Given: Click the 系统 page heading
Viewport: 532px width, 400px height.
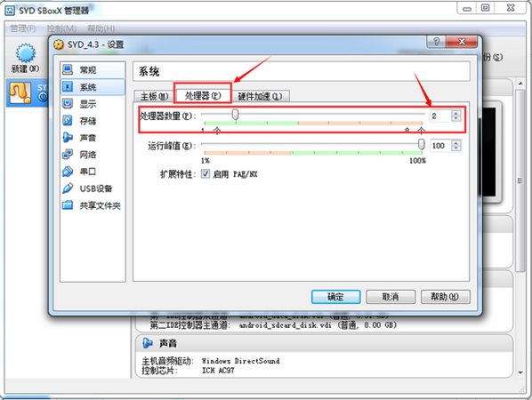Looking at the screenshot, I should [149, 71].
